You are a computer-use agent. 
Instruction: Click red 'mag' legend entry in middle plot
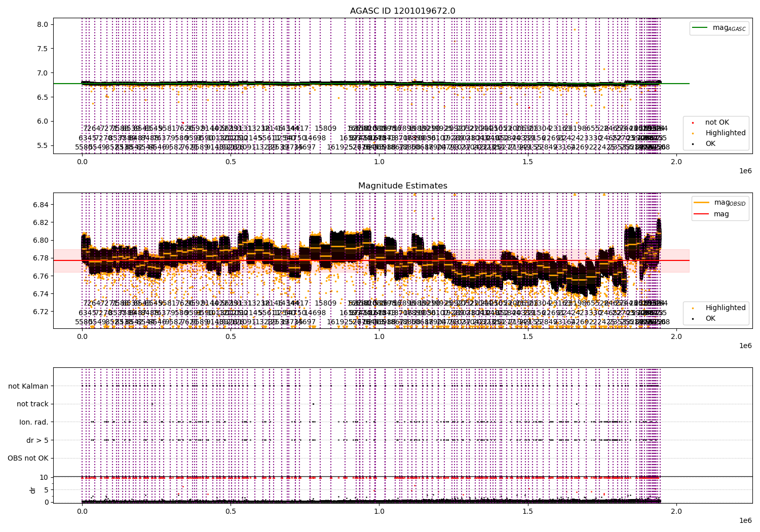pos(721,214)
